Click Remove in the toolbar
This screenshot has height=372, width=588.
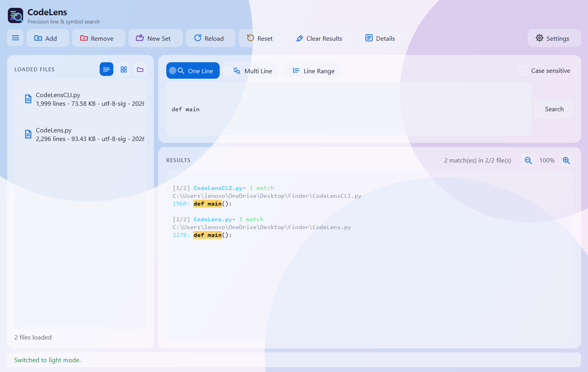[98, 38]
